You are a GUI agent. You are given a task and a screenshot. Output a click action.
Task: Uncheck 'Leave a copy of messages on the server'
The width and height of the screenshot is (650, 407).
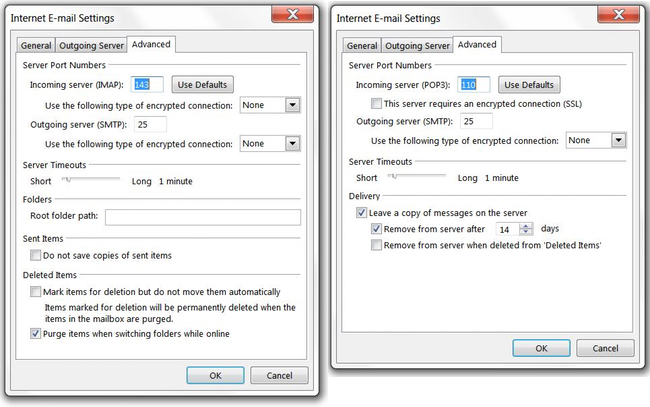[x=361, y=213]
